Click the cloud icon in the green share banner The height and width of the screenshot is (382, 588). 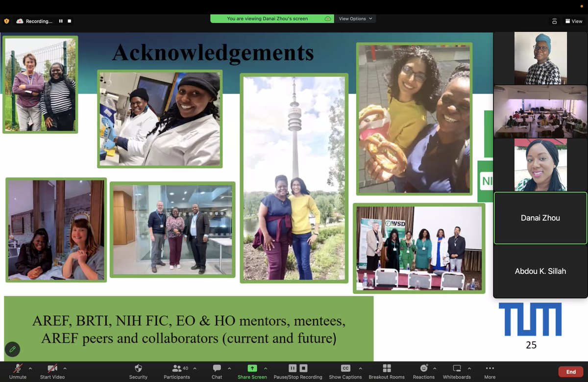coord(327,19)
